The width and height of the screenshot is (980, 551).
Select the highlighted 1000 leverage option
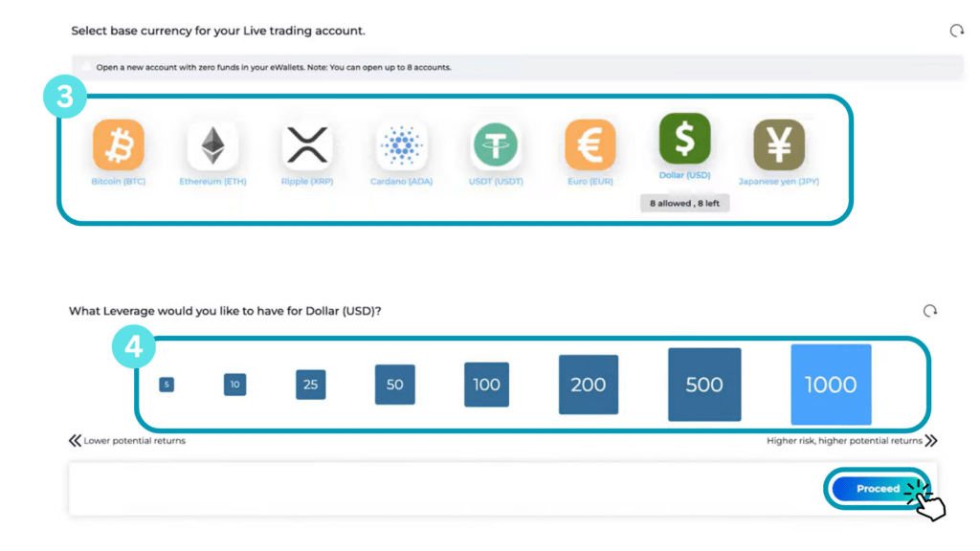pos(831,385)
